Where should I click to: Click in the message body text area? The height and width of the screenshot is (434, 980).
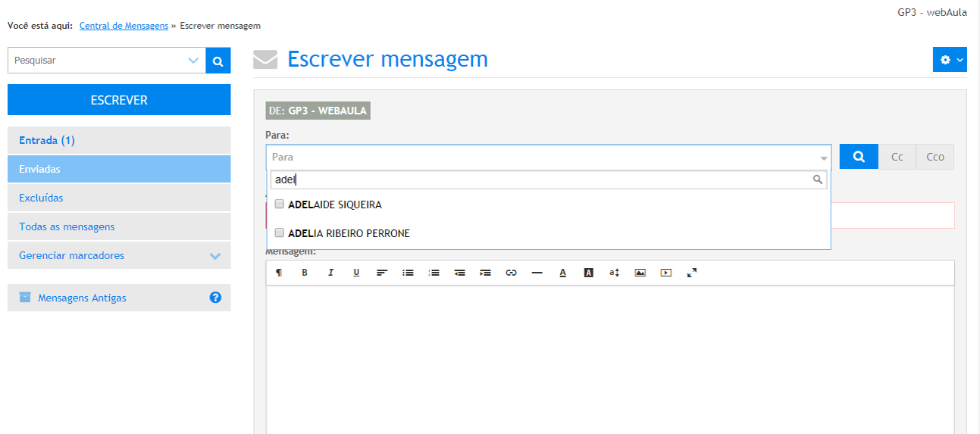pyautogui.click(x=609, y=356)
